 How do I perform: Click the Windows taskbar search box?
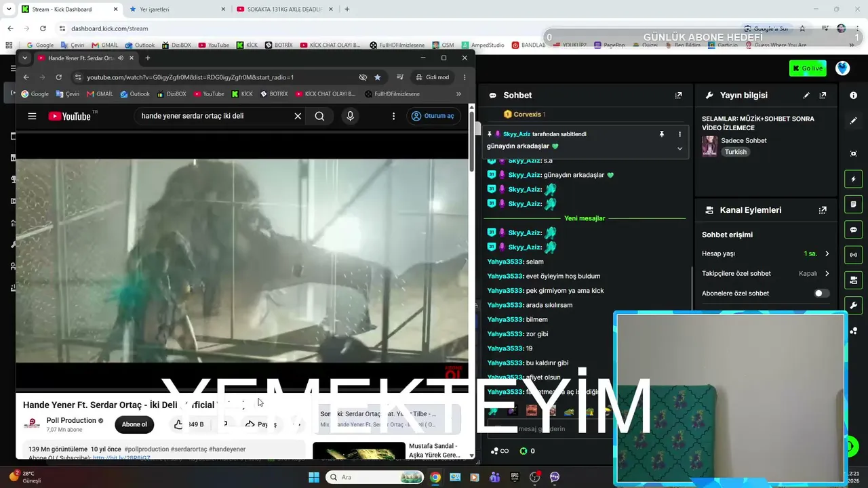375,477
